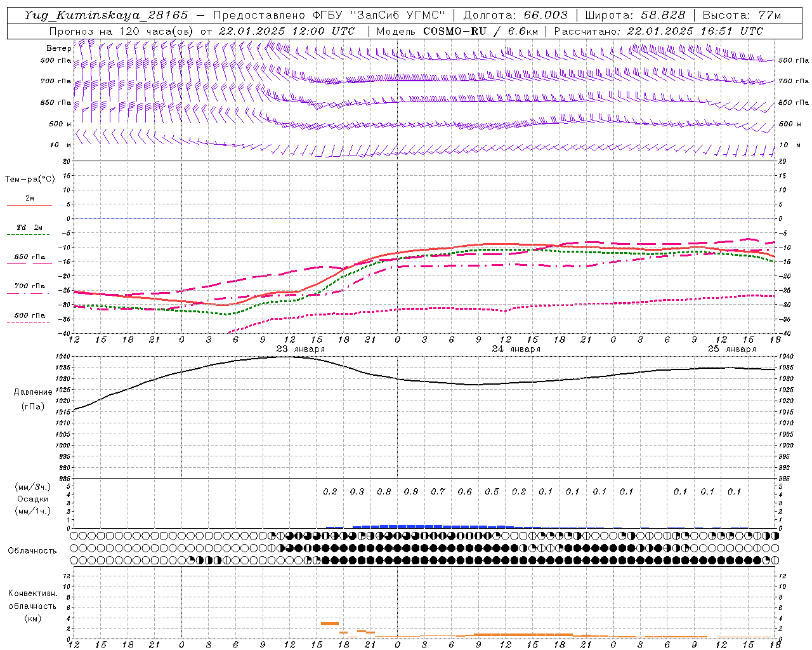The height and width of the screenshot is (650, 812).
Task: Click the tallest orange convective cloud bar
Action: [x=330, y=623]
